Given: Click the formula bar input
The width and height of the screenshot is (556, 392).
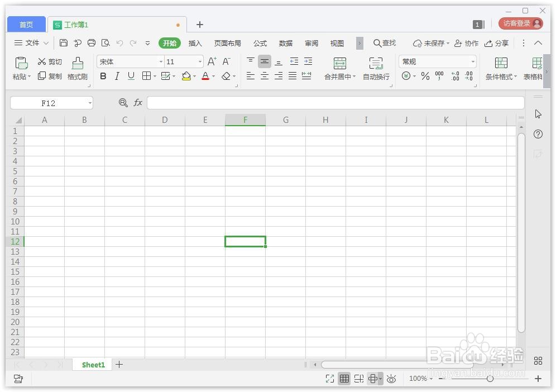Looking at the screenshot, I should pyautogui.click(x=335, y=103).
